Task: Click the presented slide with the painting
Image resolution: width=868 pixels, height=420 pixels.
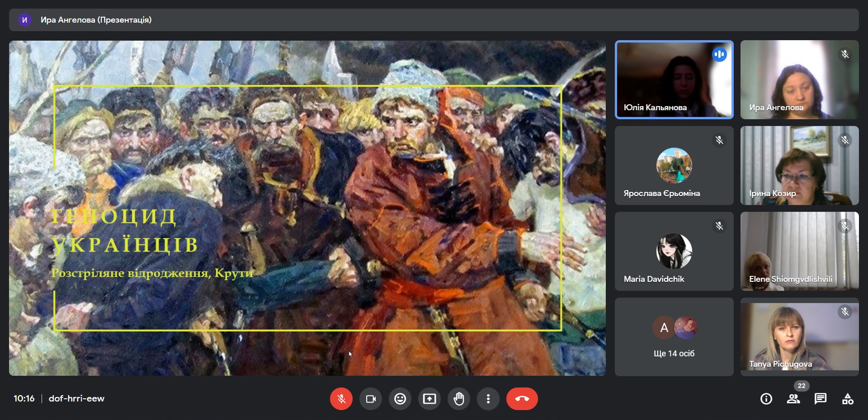Action: [x=307, y=208]
